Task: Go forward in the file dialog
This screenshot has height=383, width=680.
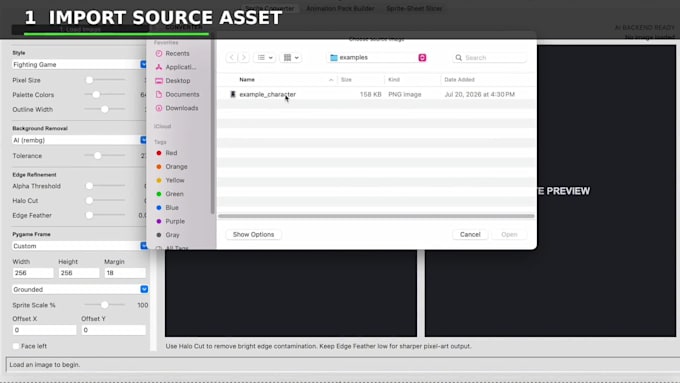Action: (x=244, y=57)
